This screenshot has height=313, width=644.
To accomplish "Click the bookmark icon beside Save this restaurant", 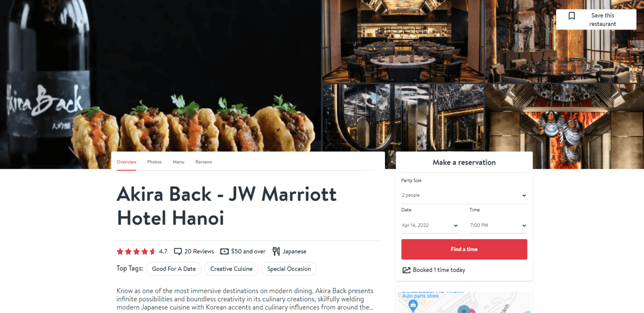I will [571, 16].
